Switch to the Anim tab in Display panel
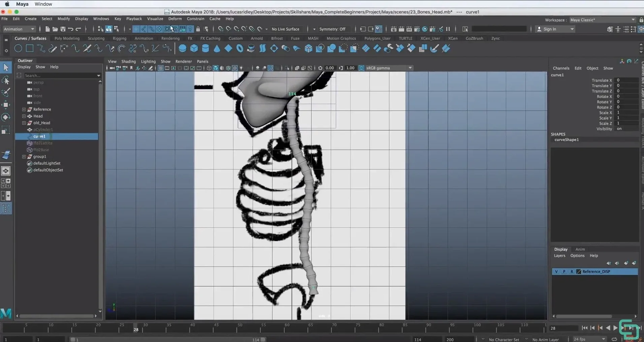The width and height of the screenshot is (644, 342). pyautogui.click(x=580, y=249)
